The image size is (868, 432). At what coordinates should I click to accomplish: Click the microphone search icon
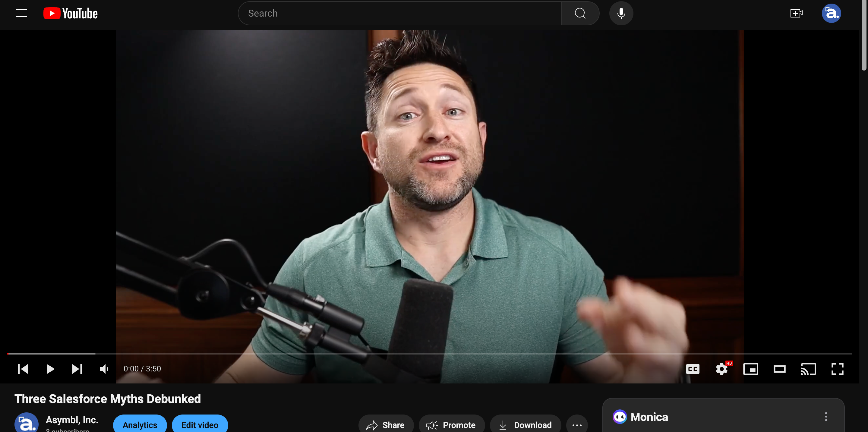click(x=622, y=13)
